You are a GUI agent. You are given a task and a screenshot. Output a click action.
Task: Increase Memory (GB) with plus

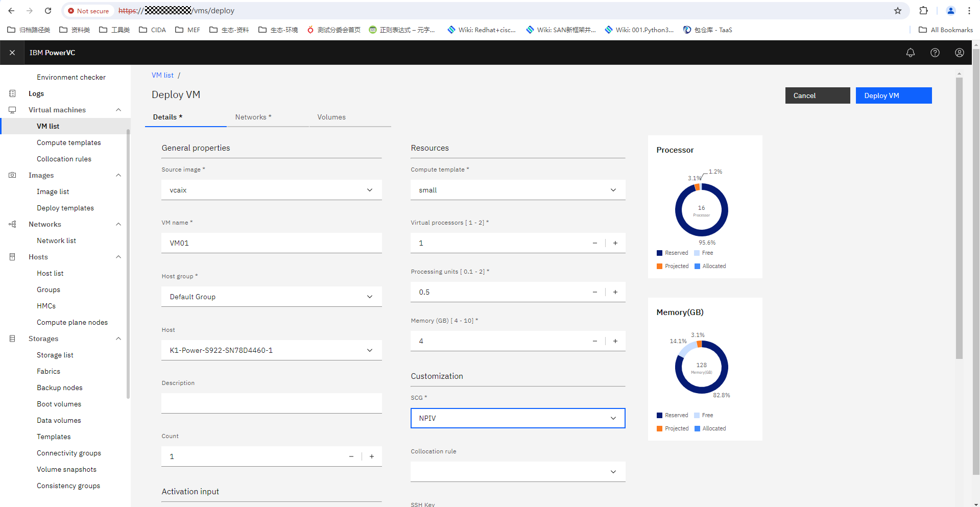coord(615,341)
